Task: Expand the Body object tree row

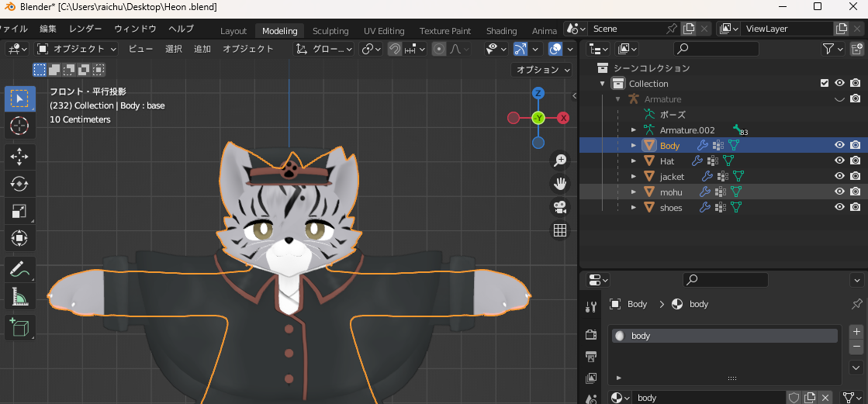Action: click(634, 146)
